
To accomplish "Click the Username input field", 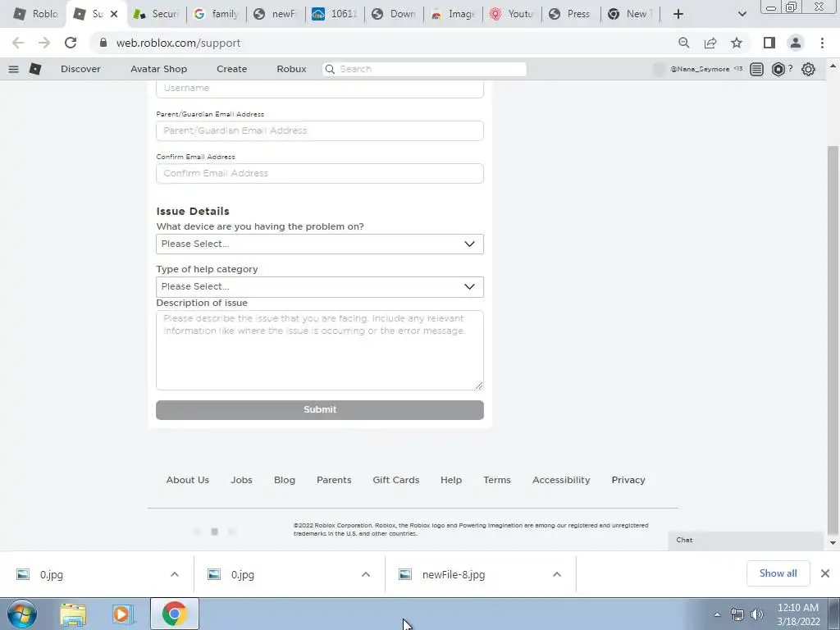I will coord(320,89).
